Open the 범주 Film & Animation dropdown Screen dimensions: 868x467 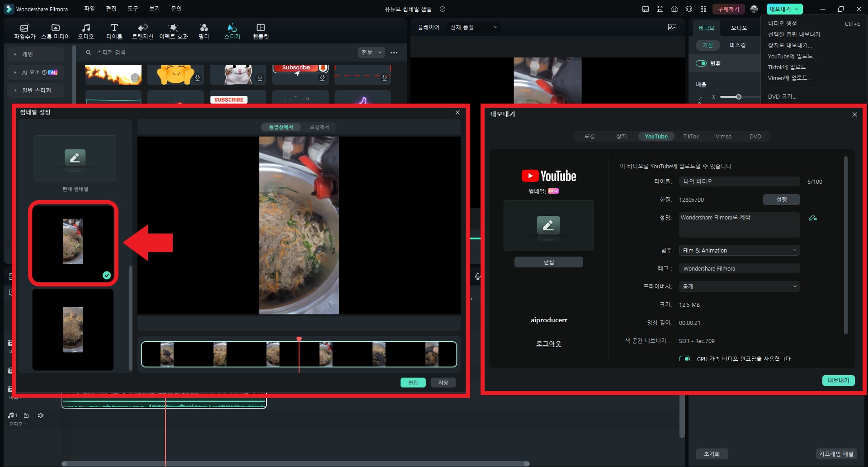740,250
